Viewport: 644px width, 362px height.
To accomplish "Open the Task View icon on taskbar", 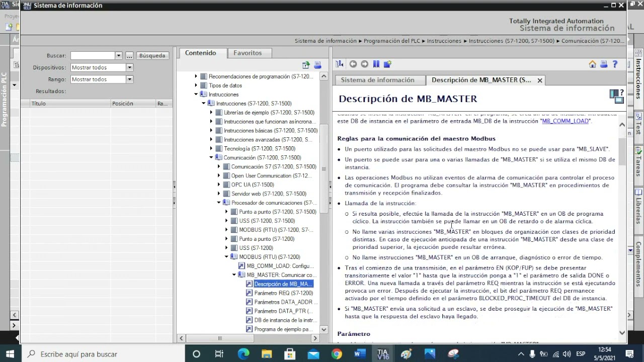I will (219, 354).
